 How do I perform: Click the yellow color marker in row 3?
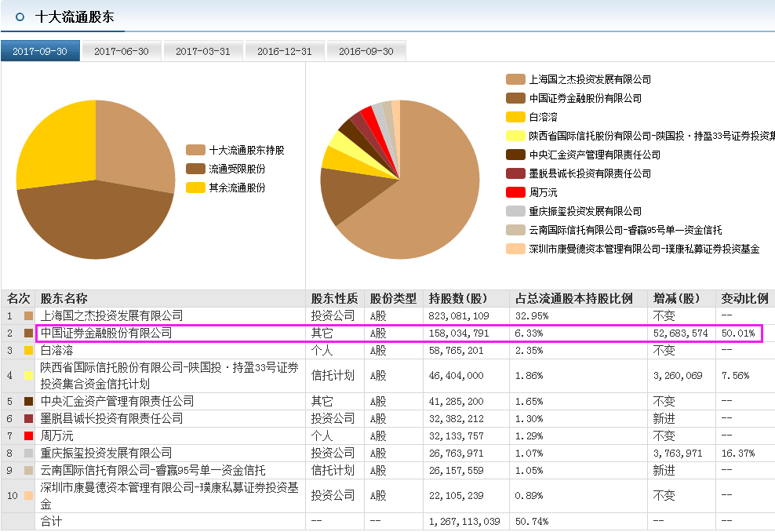[x=29, y=351]
